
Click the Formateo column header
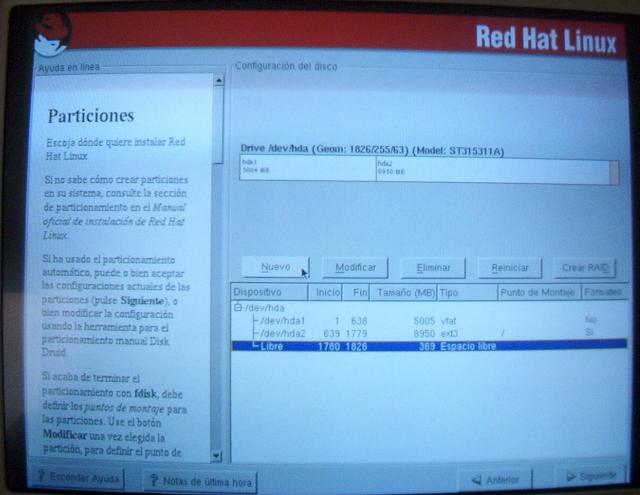(604, 292)
